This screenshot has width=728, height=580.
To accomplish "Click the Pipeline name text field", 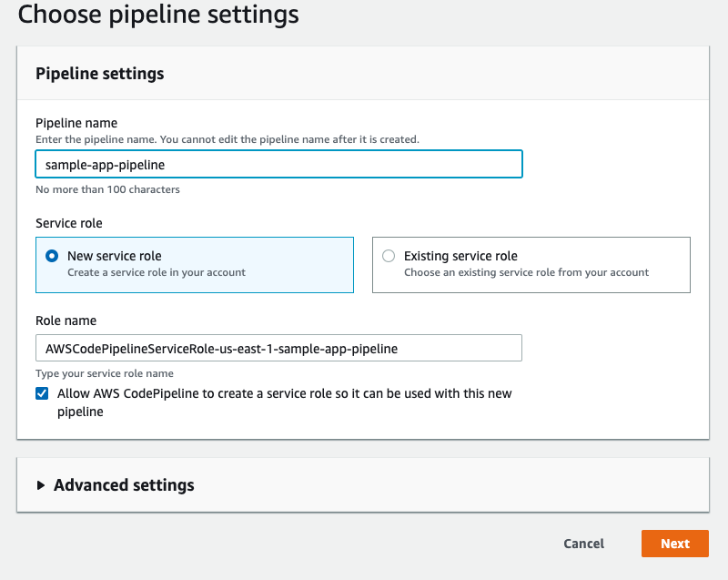I will tap(278, 164).
